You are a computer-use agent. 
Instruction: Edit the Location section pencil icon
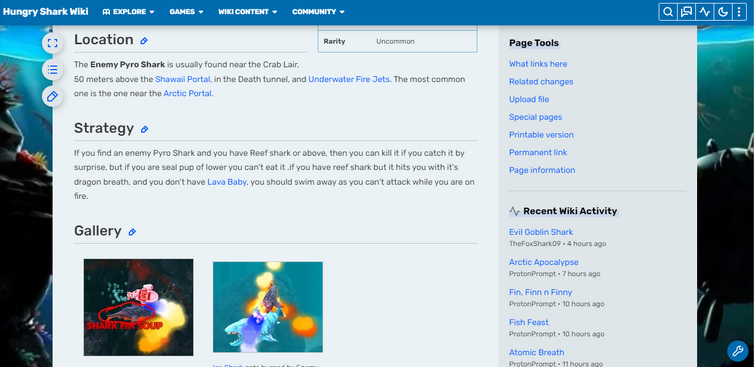[144, 41]
